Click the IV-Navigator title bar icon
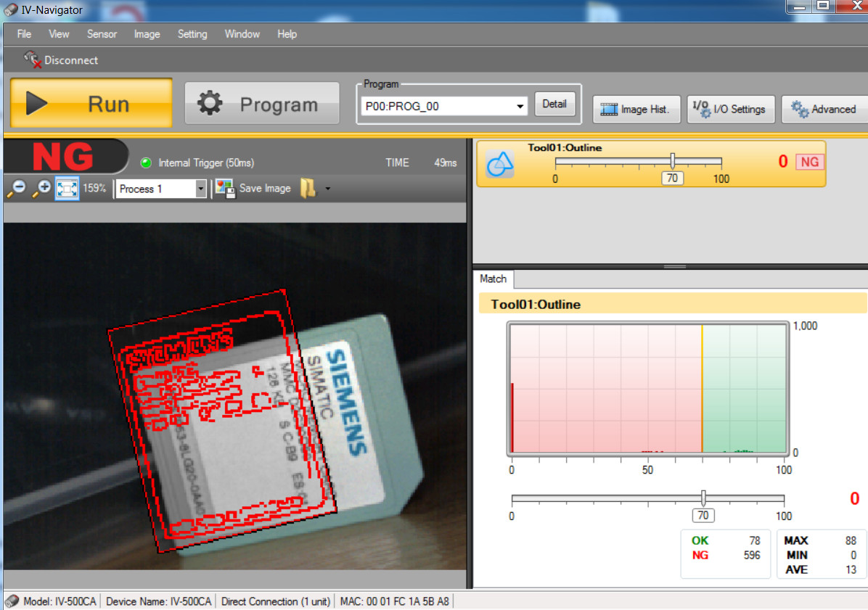This screenshot has height=610, width=868. click(x=10, y=9)
